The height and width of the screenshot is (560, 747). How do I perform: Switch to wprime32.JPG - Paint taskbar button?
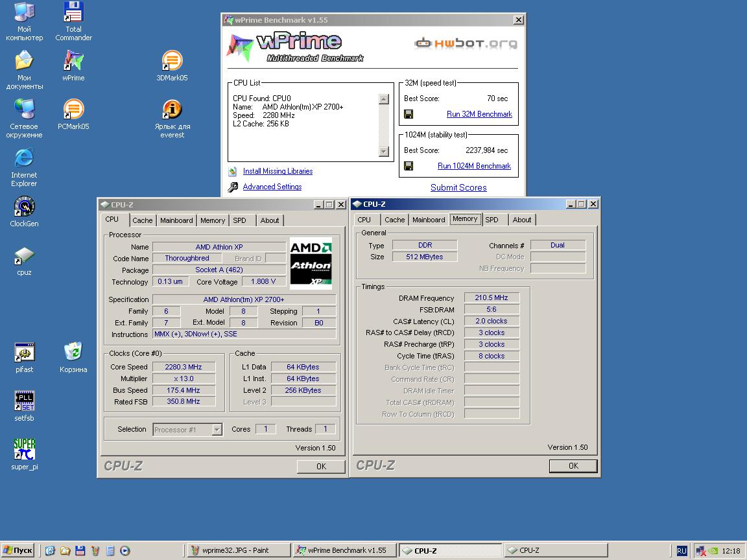[238, 550]
